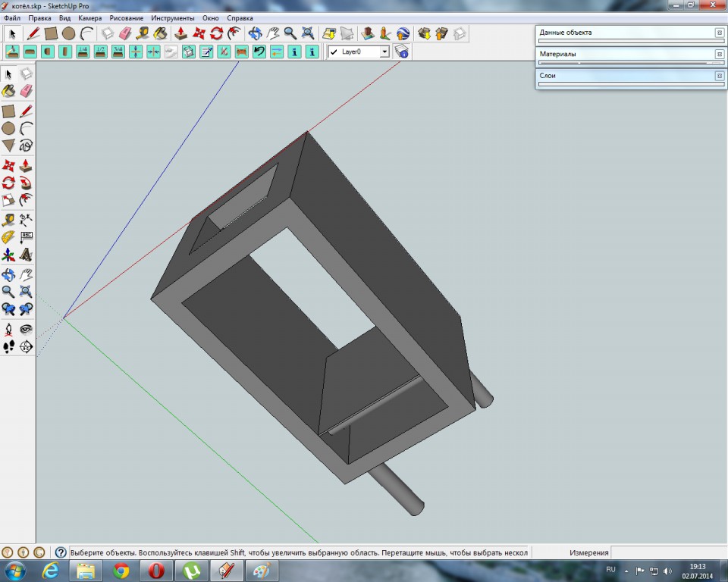Open the Layer0 dropdown list

click(384, 52)
